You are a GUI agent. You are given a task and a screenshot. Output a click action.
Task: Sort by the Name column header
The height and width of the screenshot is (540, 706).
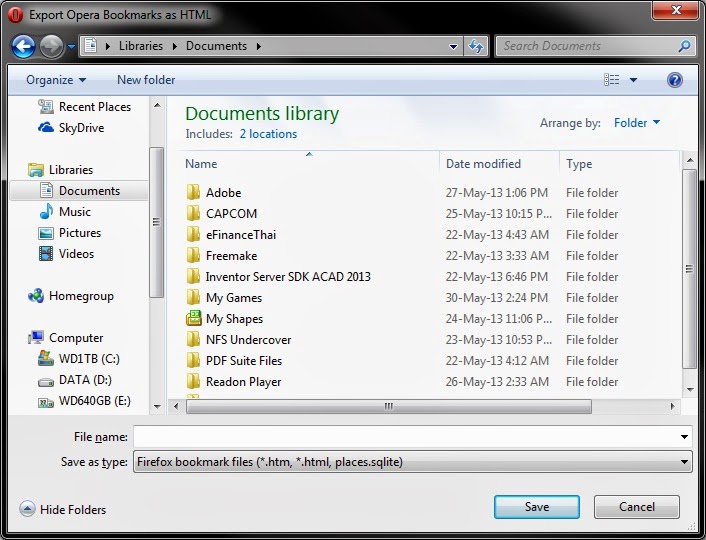pyautogui.click(x=201, y=164)
